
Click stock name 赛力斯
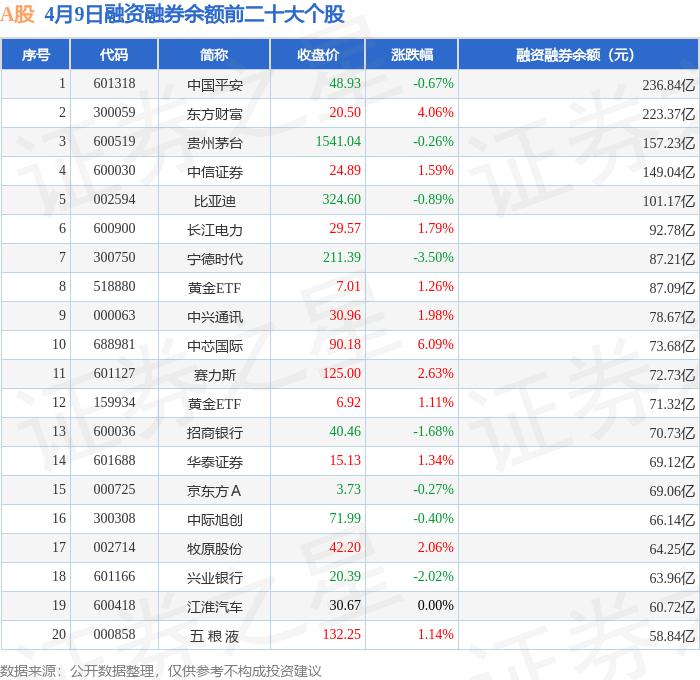tap(215, 375)
